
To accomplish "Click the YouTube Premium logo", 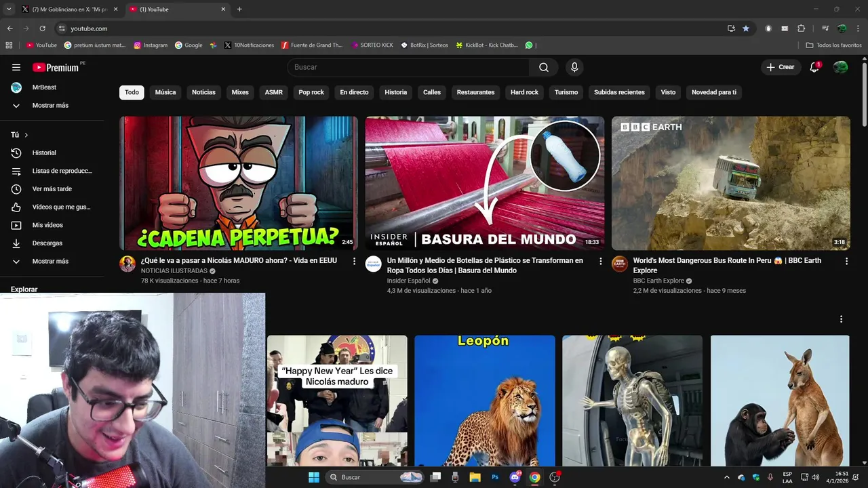I will click(56, 67).
